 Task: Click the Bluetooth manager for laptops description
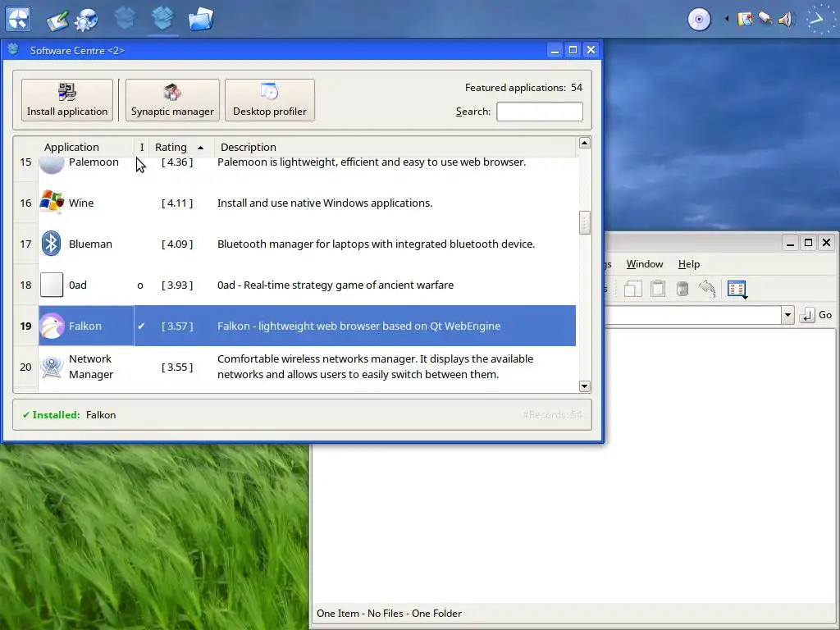pos(376,244)
